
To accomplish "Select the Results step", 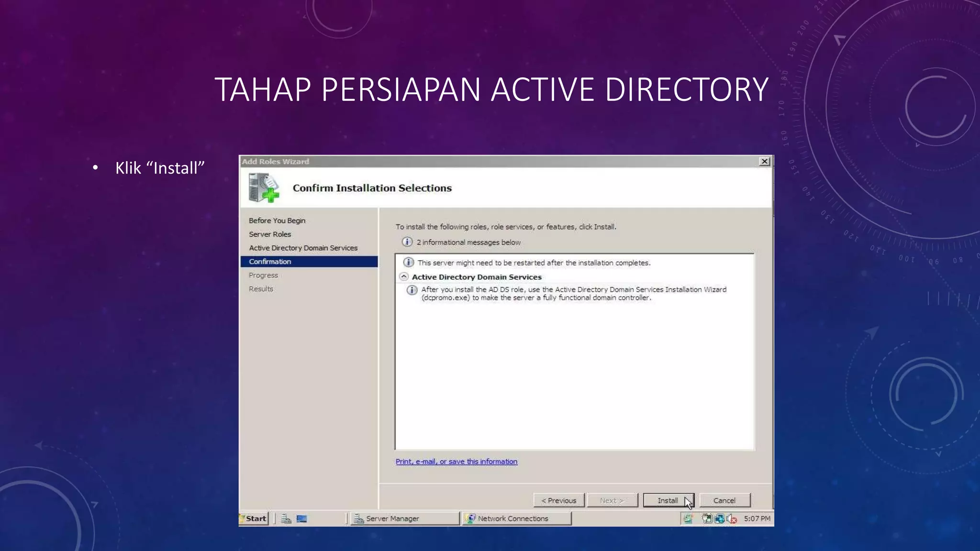I will click(261, 289).
